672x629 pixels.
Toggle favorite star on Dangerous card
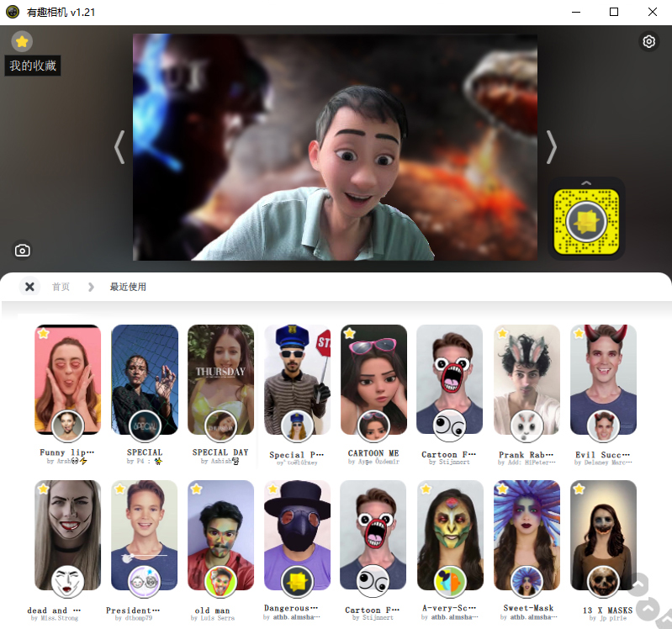point(273,489)
